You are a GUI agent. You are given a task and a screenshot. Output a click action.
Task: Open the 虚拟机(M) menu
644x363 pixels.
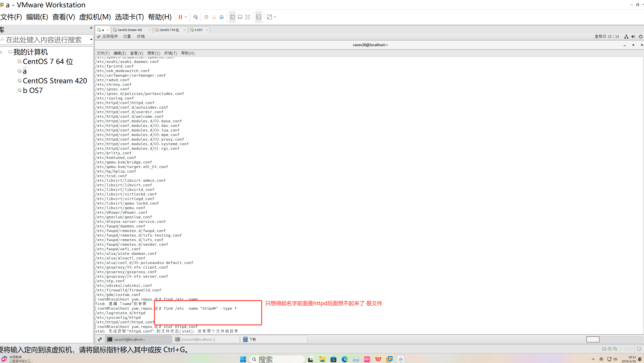(x=95, y=17)
